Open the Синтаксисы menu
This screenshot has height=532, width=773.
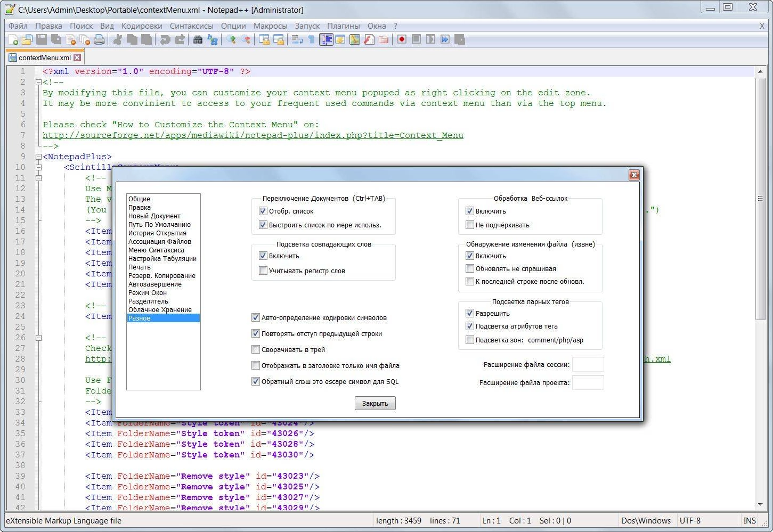point(192,26)
